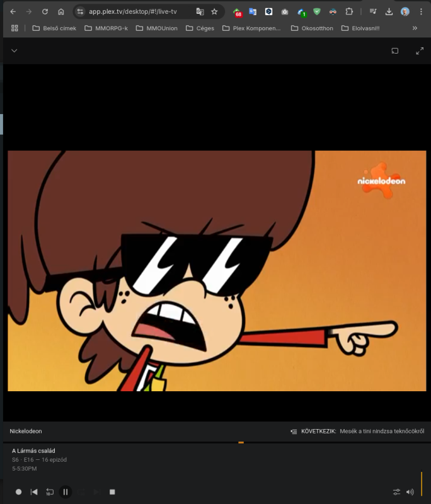Open the Google Translate extension
This screenshot has height=504, width=431.
point(253,11)
